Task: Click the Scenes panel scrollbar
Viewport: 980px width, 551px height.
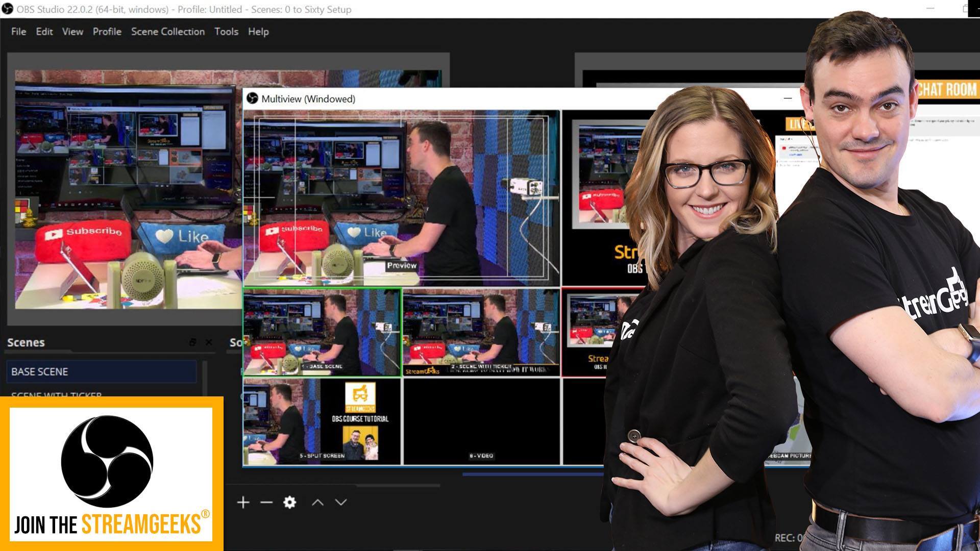Action: (x=205, y=378)
